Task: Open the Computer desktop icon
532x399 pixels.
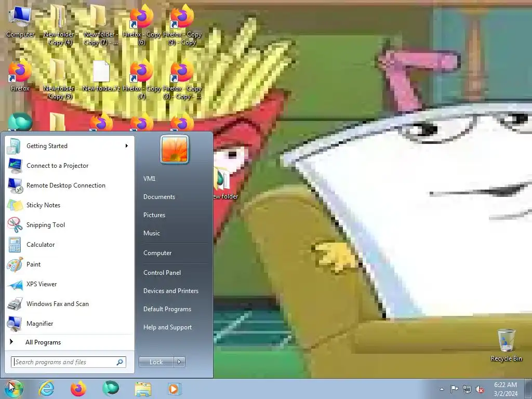Action: point(20,22)
